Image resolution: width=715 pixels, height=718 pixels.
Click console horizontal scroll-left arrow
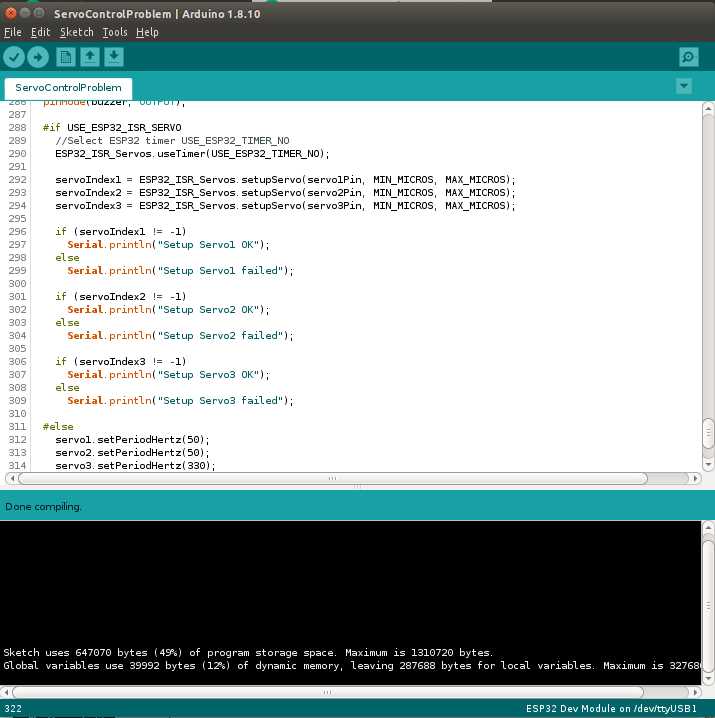(x=6, y=692)
